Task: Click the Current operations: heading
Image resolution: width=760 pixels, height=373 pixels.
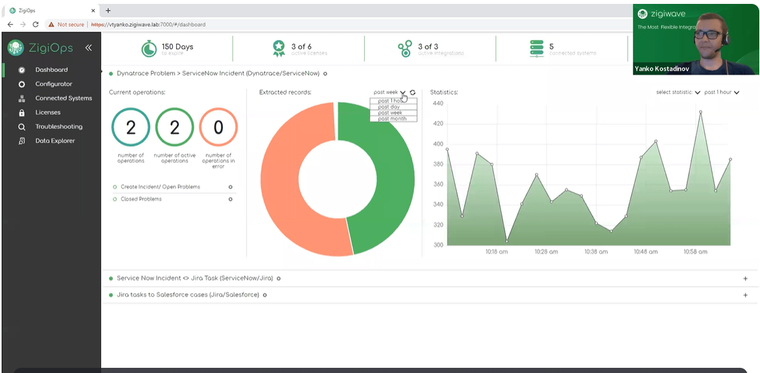Action: (x=137, y=92)
